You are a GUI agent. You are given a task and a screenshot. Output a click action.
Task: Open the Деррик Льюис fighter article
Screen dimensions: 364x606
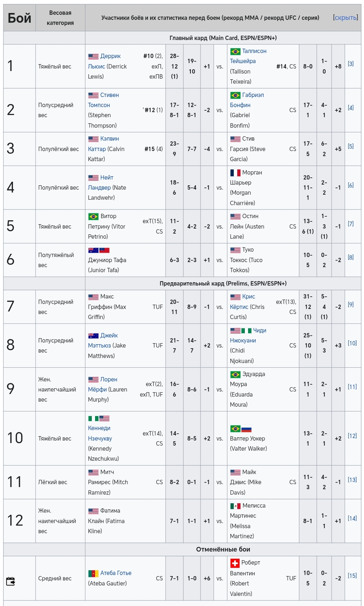point(110,56)
